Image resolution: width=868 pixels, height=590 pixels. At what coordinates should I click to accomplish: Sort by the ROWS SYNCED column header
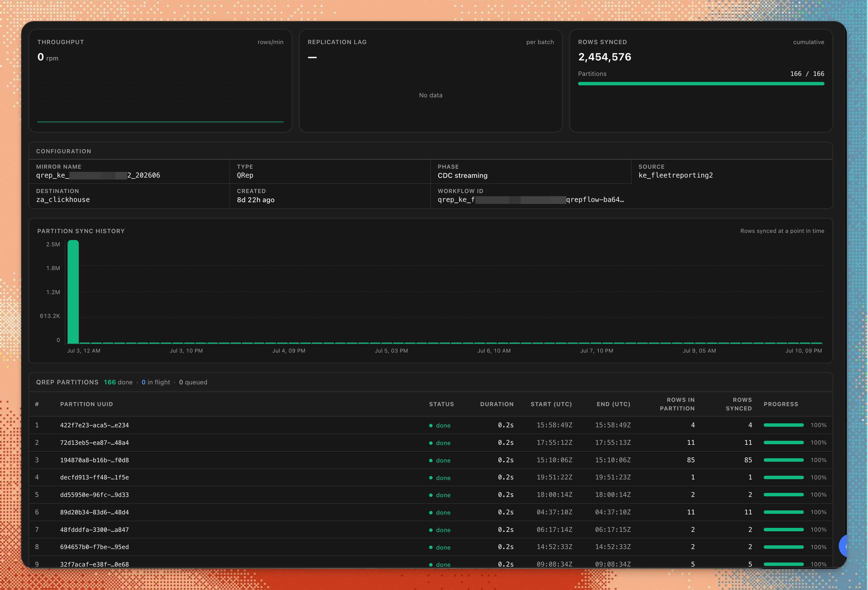coord(739,404)
